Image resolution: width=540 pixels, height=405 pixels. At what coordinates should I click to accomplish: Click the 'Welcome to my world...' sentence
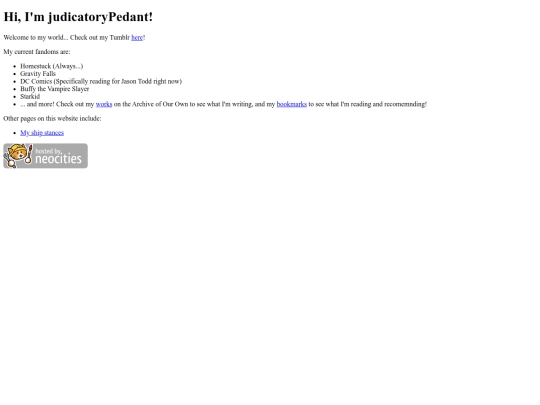point(74,38)
